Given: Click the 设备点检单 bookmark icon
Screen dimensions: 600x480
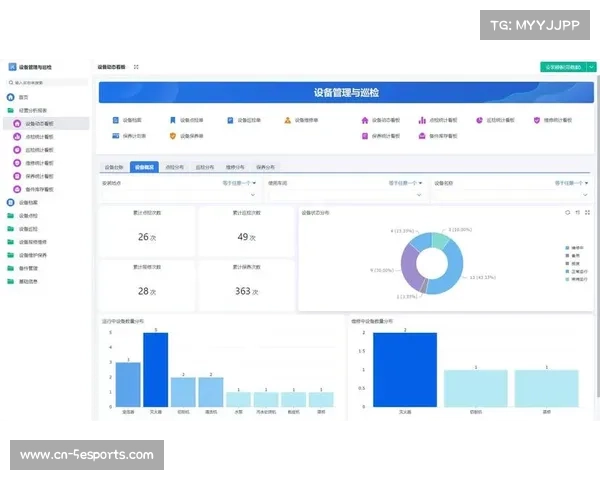Looking at the screenshot, I should pyautogui.click(x=173, y=120).
